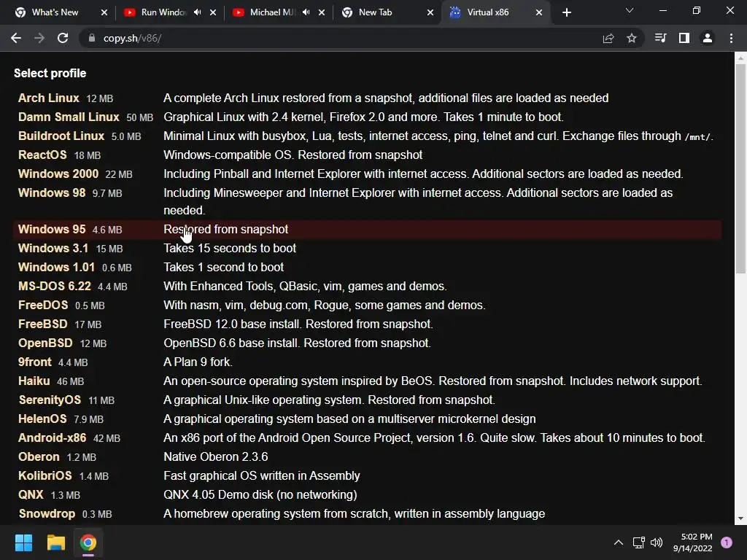Reload the copy.sh page
The image size is (747, 560).
point(63,38)
